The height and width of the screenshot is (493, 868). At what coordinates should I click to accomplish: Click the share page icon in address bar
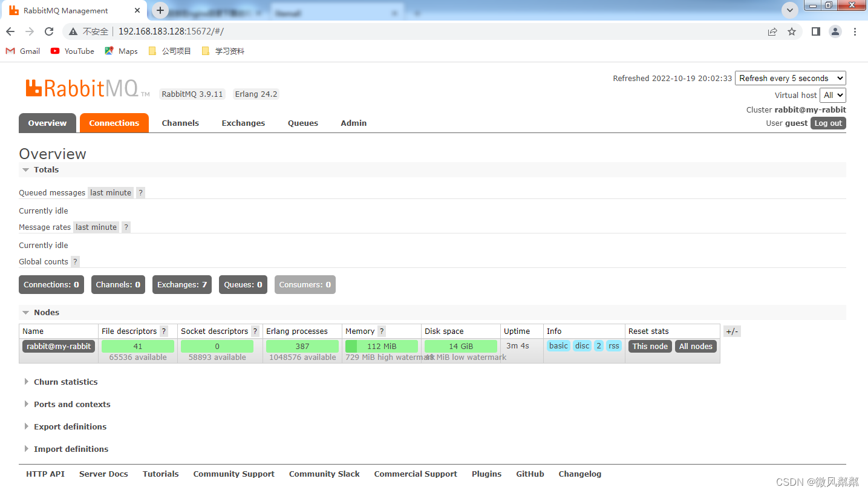[x=772, y=31]
